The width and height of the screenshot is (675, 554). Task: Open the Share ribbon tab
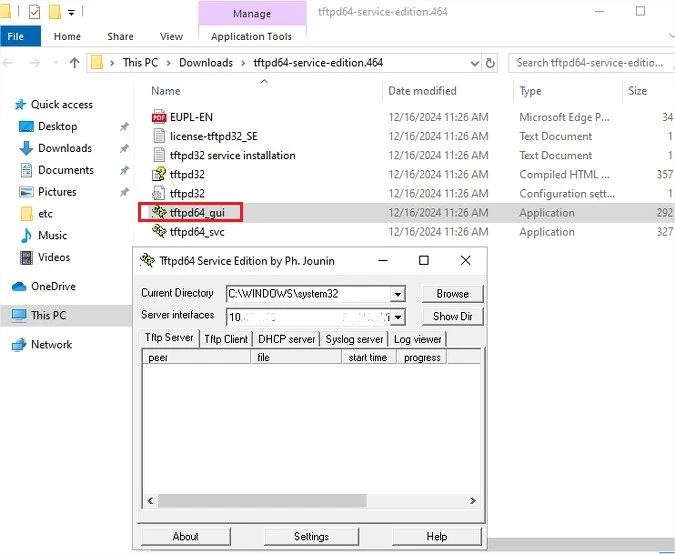(x=121, y=37)
